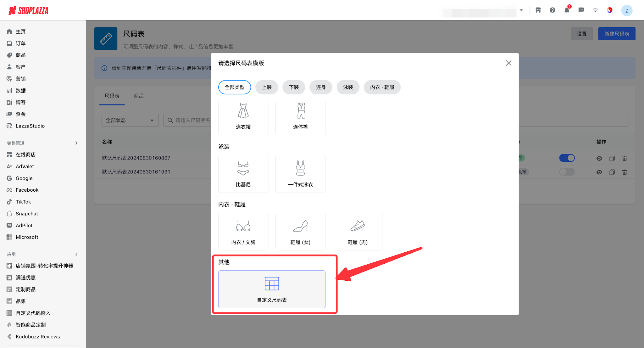644x348 pixels.
Task: Open the 全部状态 status dropdown
Action: [130, 120]
